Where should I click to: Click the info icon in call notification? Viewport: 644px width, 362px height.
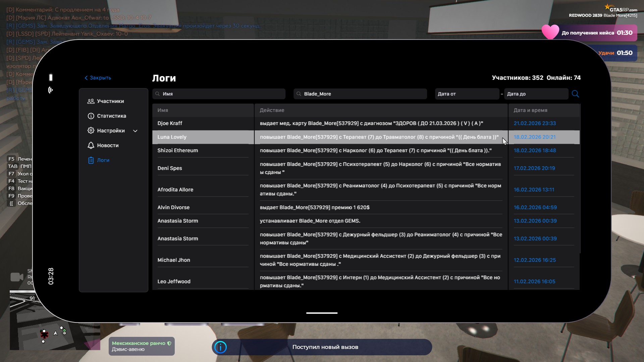(x=220, y=347)
